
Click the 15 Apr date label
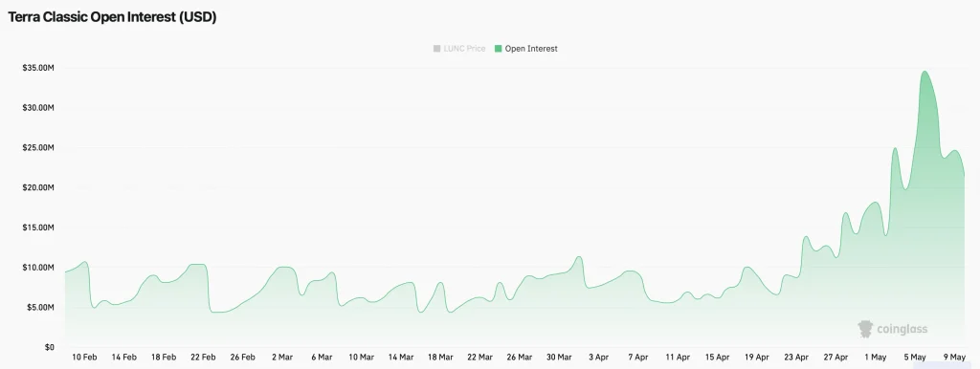pyautogui.click(x=717, y=358)
